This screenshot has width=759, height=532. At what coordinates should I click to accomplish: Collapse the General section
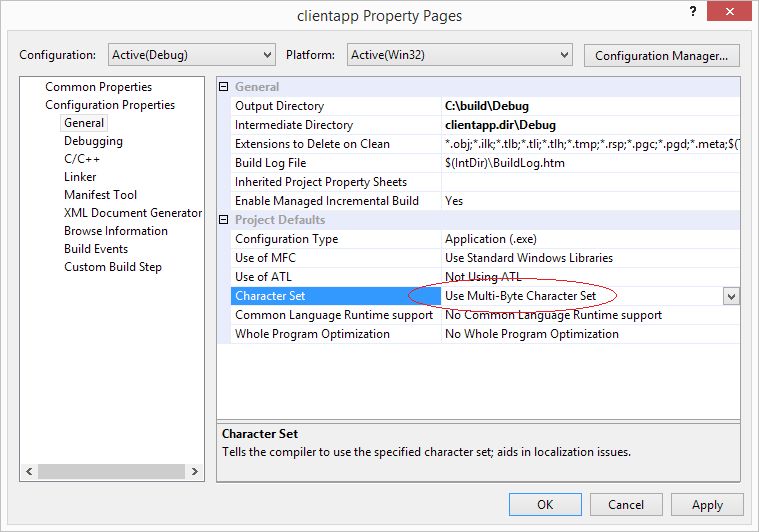point(223,87)
